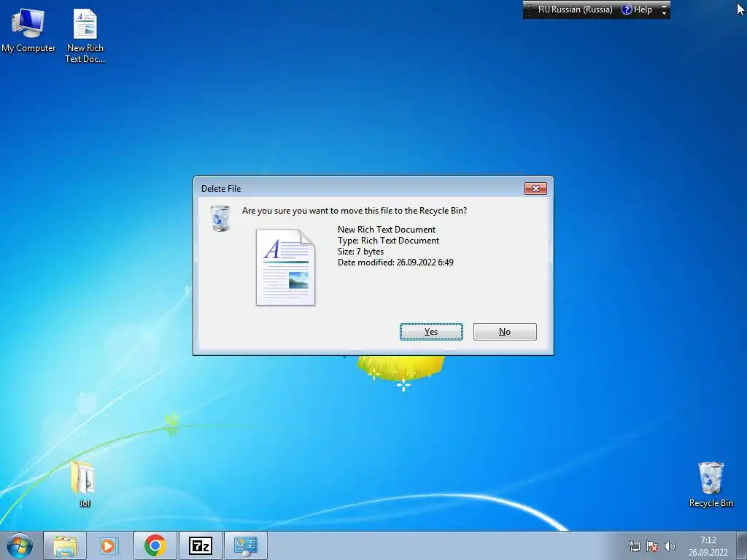Open Google Chrome from the taskbar
747x560 pixels.
pos(155,545)
